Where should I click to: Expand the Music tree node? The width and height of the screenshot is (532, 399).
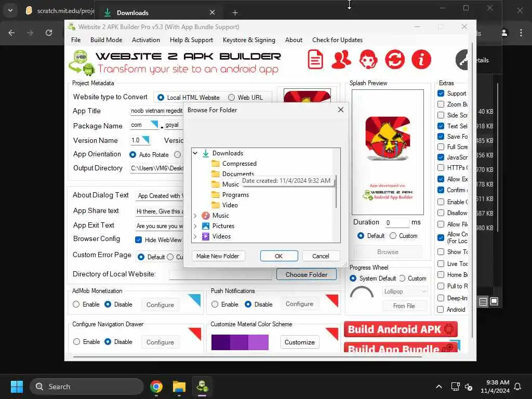point(195,216)
